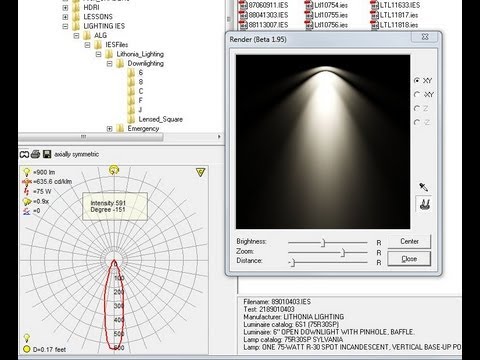This screenshot has height=360, width=480.
Task: Reset Distance with its R button
Action: point(379,263)
